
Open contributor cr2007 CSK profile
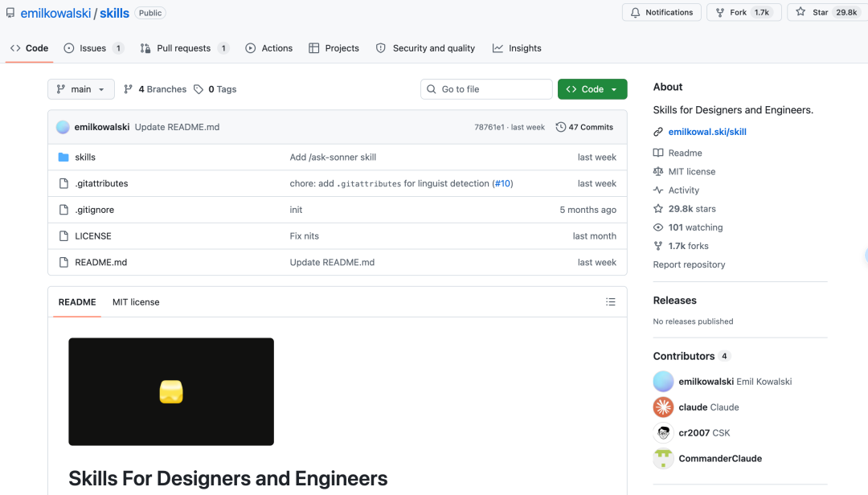tap(704, 433)
